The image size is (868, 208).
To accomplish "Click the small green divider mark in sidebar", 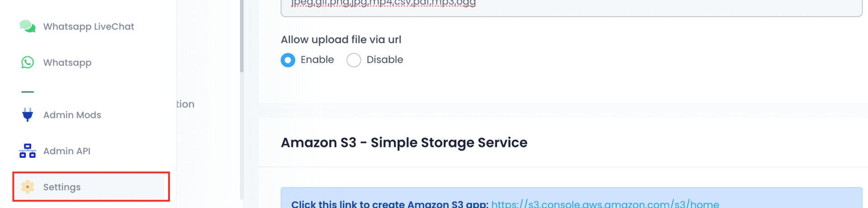I will (x=28, y=92).
